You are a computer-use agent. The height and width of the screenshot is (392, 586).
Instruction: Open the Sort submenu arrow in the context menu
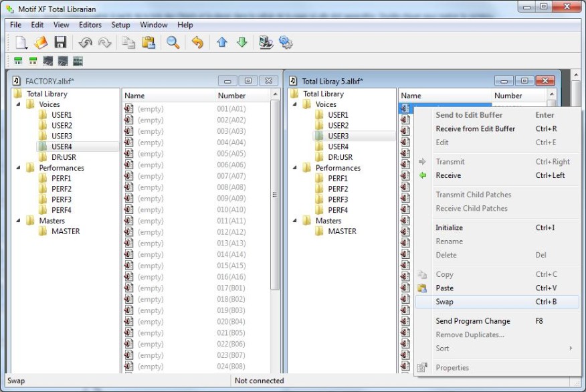pyautogui.click(x=571, y=349)
